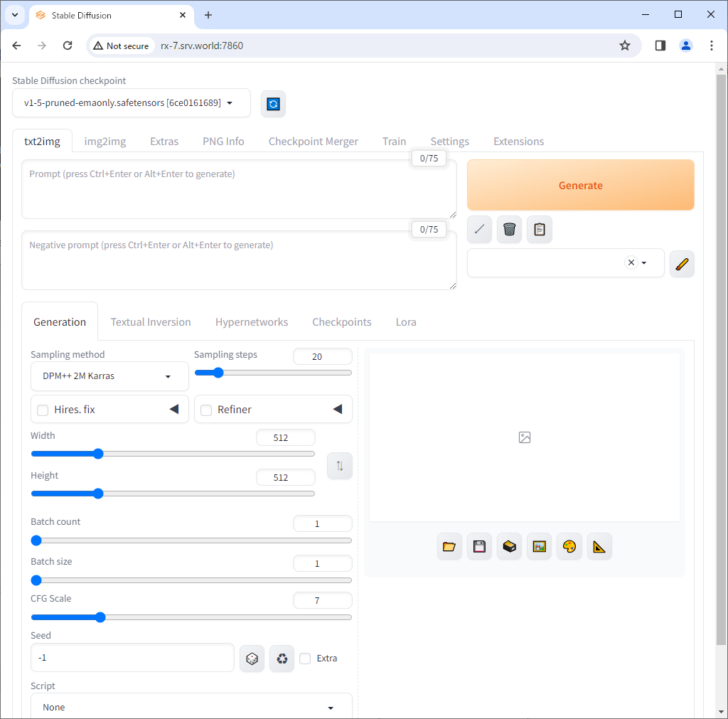Enable the Hires. fix checkbox
The height and width of the screenshot is (719, 728).
coord(43,410)
